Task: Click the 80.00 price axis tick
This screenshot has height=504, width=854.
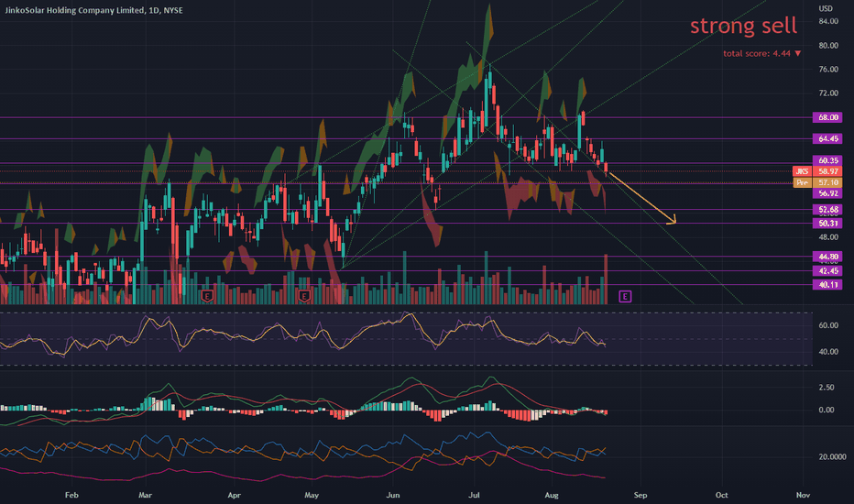Action: [x=828, y=45]
